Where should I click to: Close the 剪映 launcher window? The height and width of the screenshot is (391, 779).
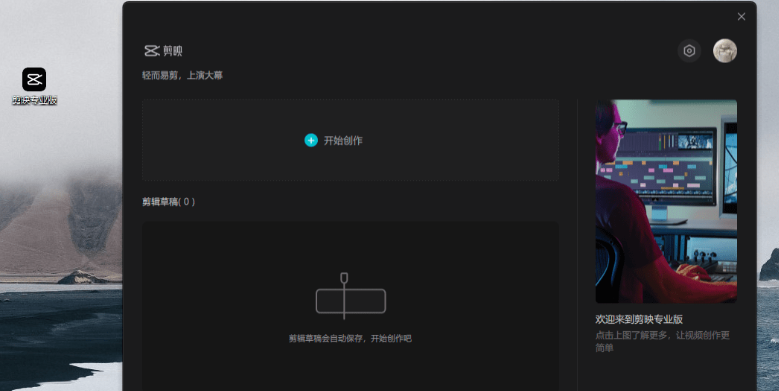(x=741, y=17)
